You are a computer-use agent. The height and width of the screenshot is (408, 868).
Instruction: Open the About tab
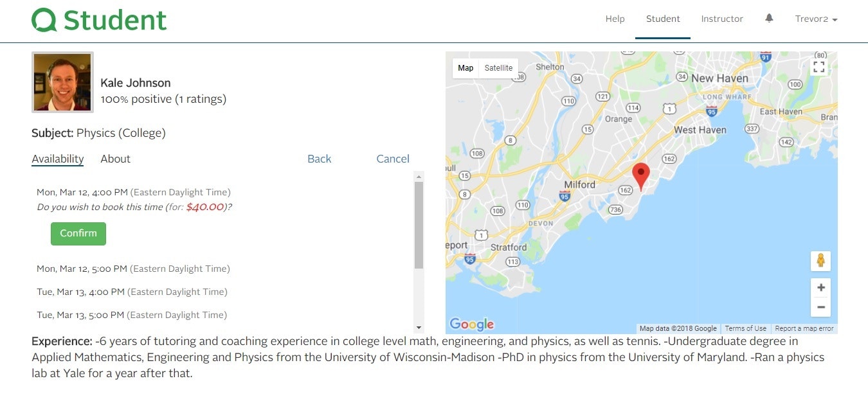pos(115,159)
